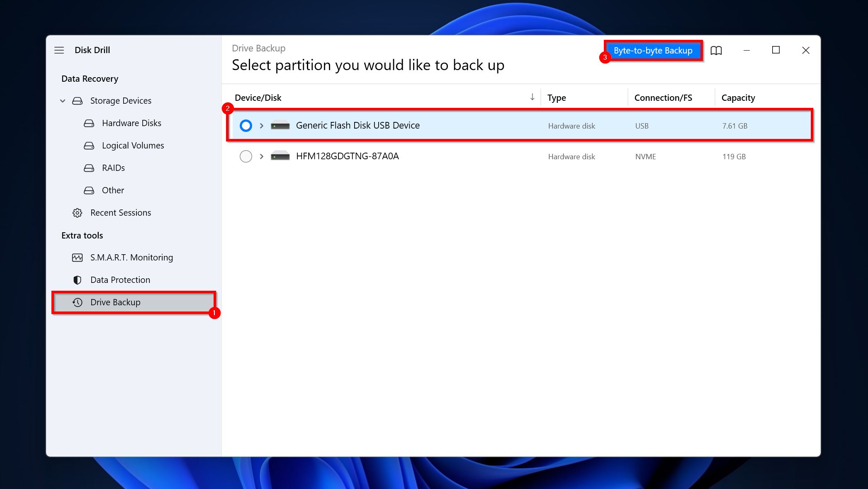The image size is (868, 489).
Task: Toggle the Device/Disk sort direction arrow
Action: point(530,97)
